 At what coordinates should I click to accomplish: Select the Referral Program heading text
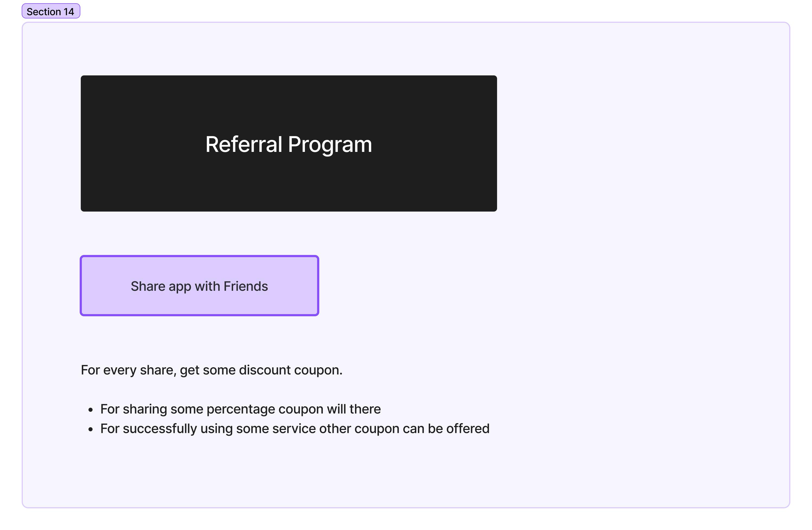288,144
